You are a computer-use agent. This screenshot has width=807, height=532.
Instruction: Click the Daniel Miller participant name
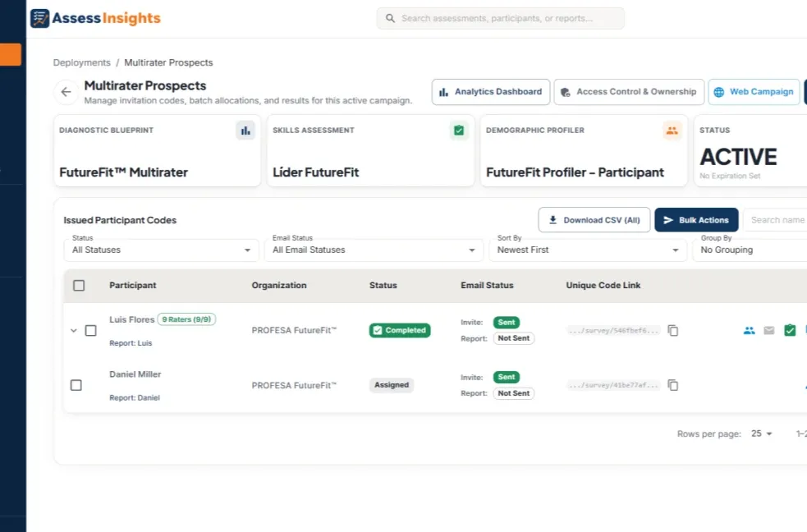coord(135,374)
